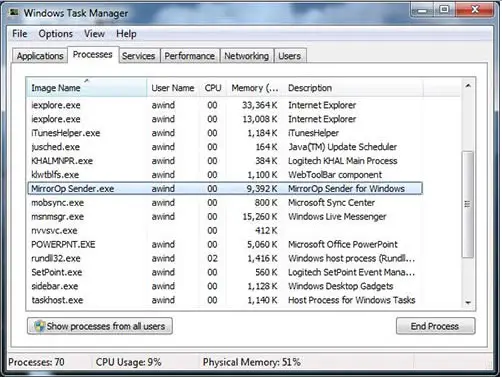
Task: Click the Microsoft Sync Center description
Action: tap(331, 202)
